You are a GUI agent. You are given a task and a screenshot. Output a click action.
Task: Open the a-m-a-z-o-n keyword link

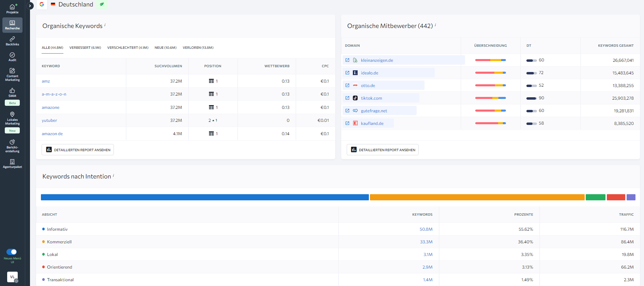pyautogui.click(x=54, y=94)
